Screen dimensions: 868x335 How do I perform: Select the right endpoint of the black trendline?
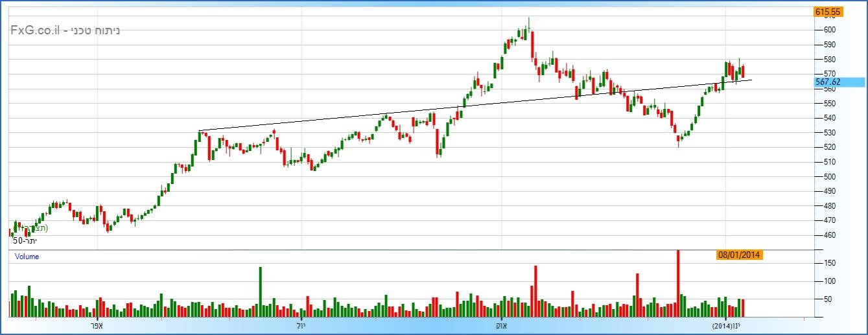coord(752,80)
